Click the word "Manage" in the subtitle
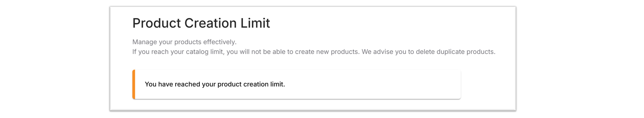The height and width of the screenshot is (118, 644). pos(145,42)
